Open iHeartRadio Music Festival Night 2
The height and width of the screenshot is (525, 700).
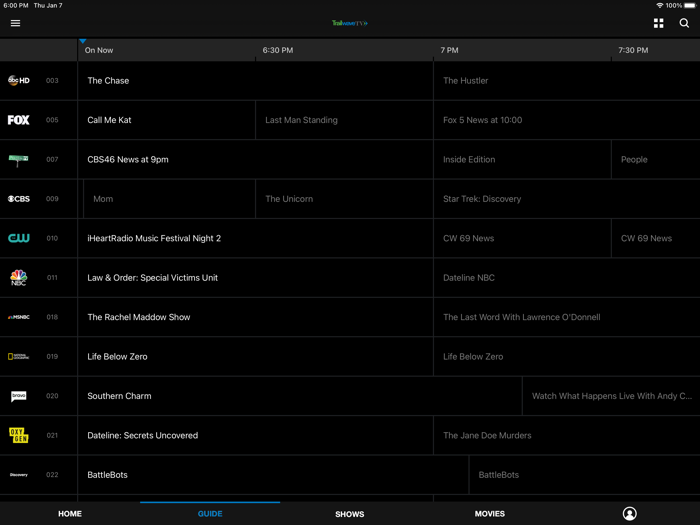[x=255, y=238]
